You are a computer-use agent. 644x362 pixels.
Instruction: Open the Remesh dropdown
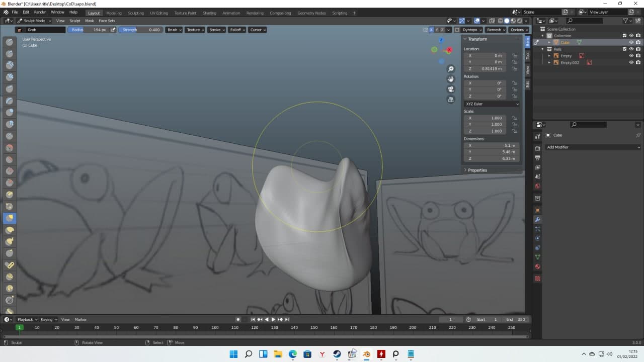click(496, 30)
